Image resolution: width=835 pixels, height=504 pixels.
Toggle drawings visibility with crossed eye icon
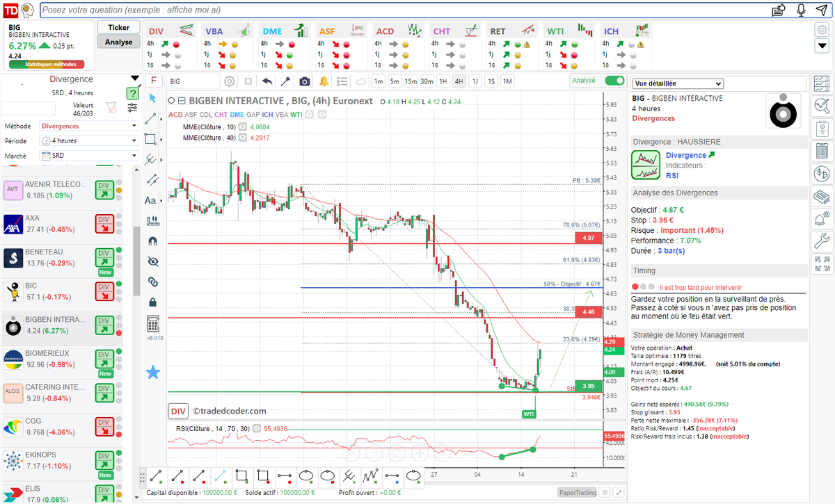(x=153, y=262)
